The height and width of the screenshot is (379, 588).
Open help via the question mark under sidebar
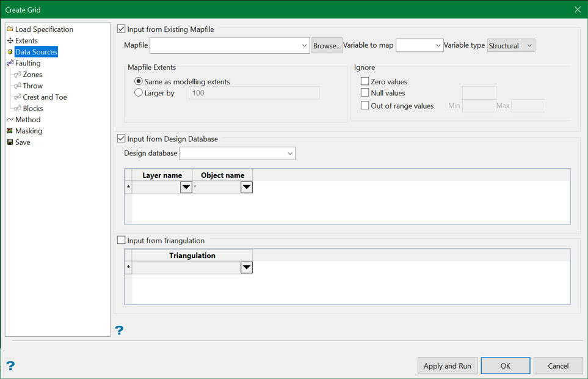pyautogui.click(x=120, y=330)
